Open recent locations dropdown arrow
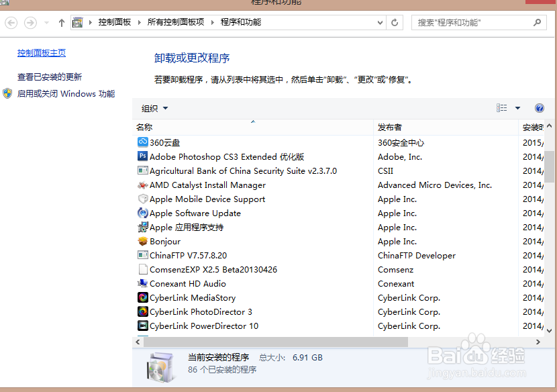The height and width of the screenshot is (392, 557). point(46,23)
